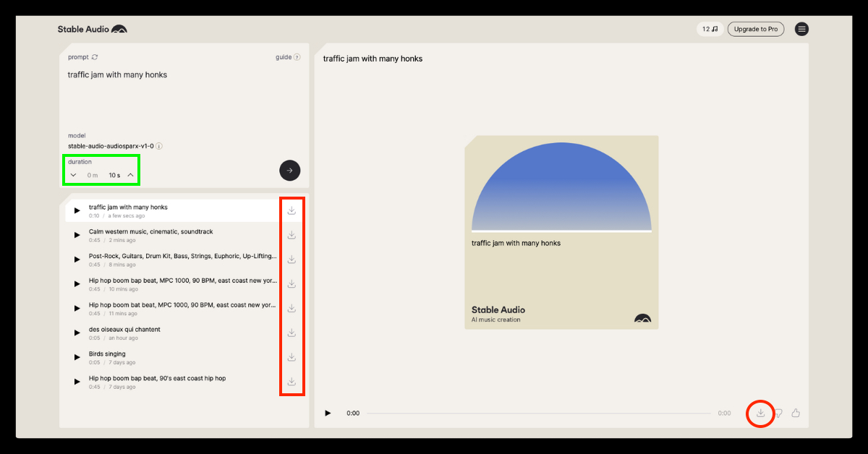Play 'traffic jam with many honks' track in list
Image resolution: width=868 pixels, height=454 pixels.
coord(77,210)
